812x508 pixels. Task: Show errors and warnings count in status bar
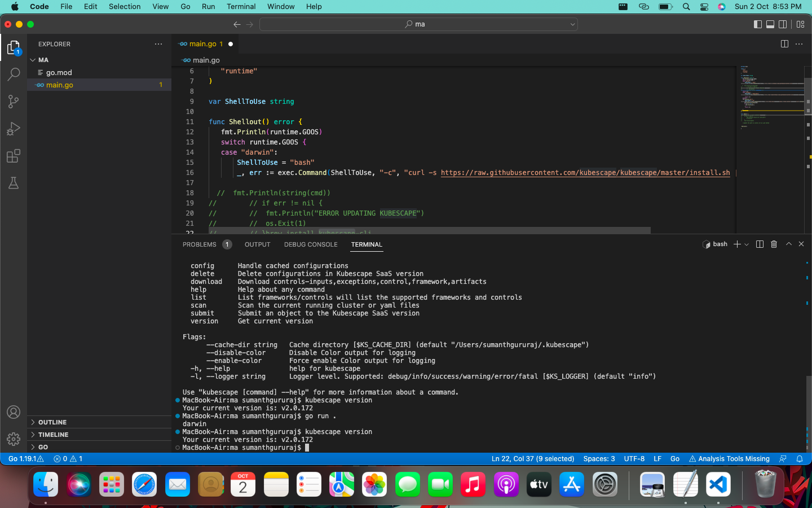(68, 459)
